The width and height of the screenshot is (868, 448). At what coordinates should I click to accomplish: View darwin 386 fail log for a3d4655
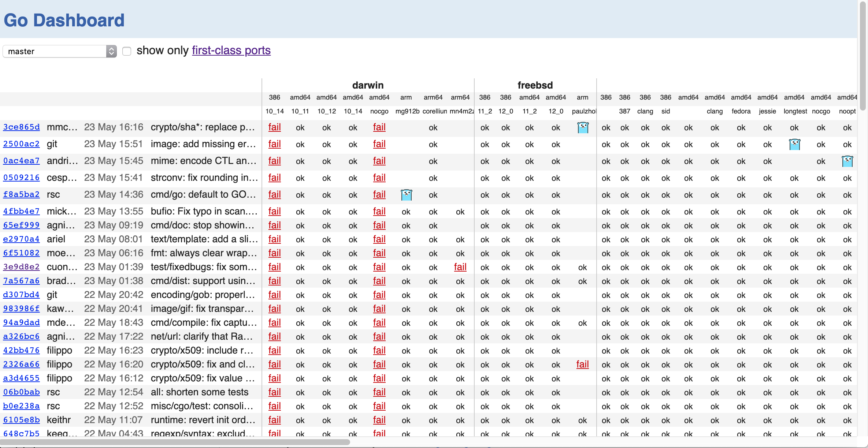[x=274, y=378]
